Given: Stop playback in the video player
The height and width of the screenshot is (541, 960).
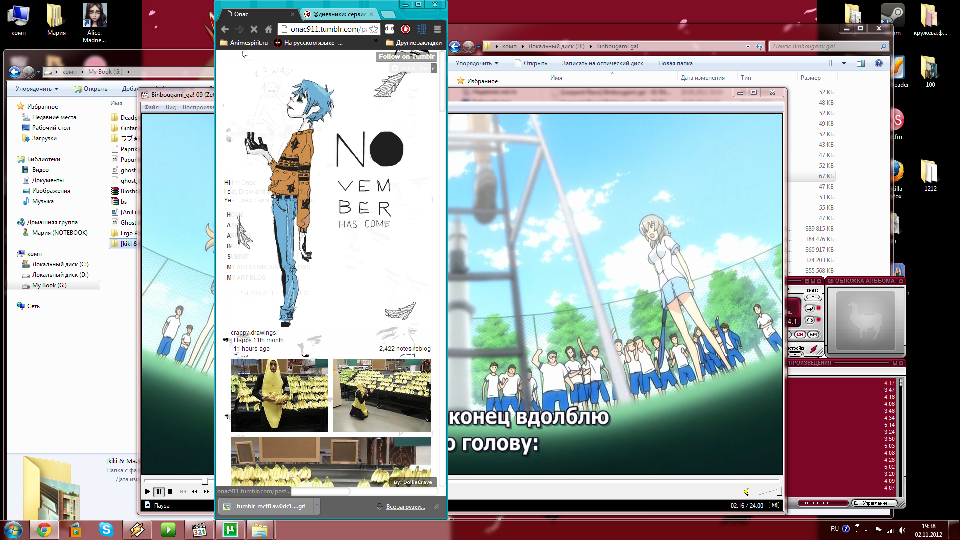Looking at the screenshot, I should pyautogui.click(x=170, y=491).
